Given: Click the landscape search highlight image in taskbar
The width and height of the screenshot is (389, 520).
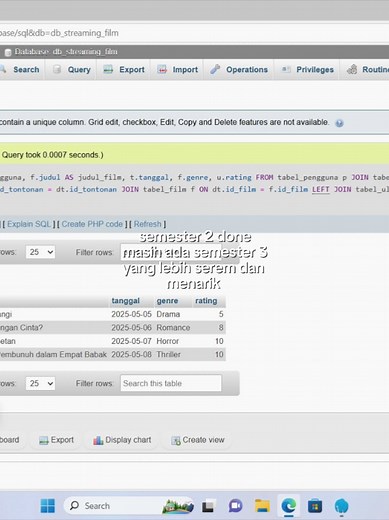Looking at the screenshot, I should [x=178, y=507].
